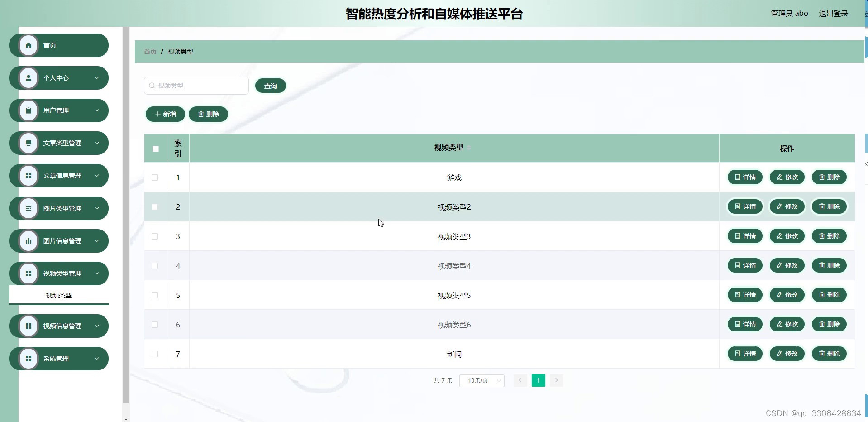
Task: Click the magnifier icon in the search box
Action: [152, 86]
